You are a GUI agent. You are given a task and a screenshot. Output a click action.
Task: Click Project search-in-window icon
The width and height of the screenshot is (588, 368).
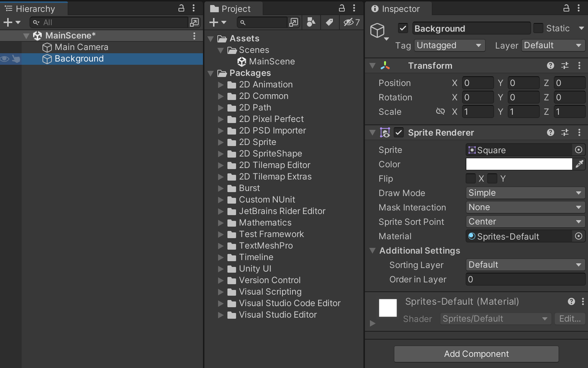pyautogui.click(x=294, y=22)
